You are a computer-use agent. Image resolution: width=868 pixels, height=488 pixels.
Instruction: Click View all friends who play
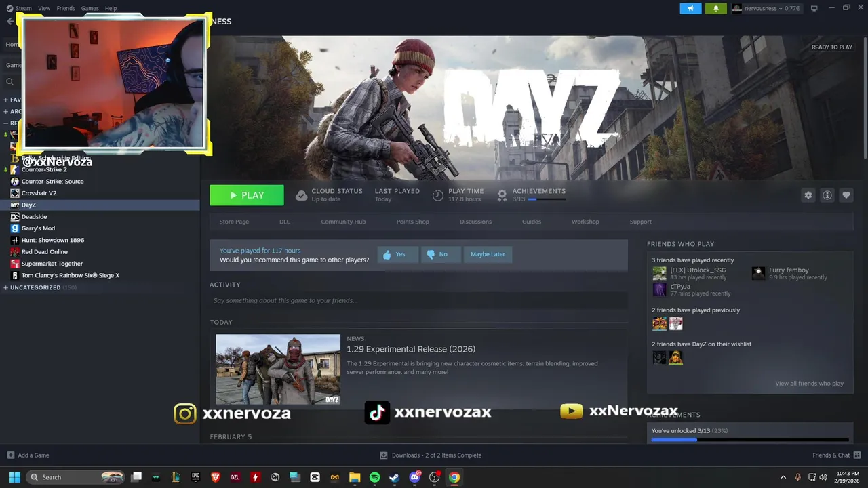tap(809, 384)
